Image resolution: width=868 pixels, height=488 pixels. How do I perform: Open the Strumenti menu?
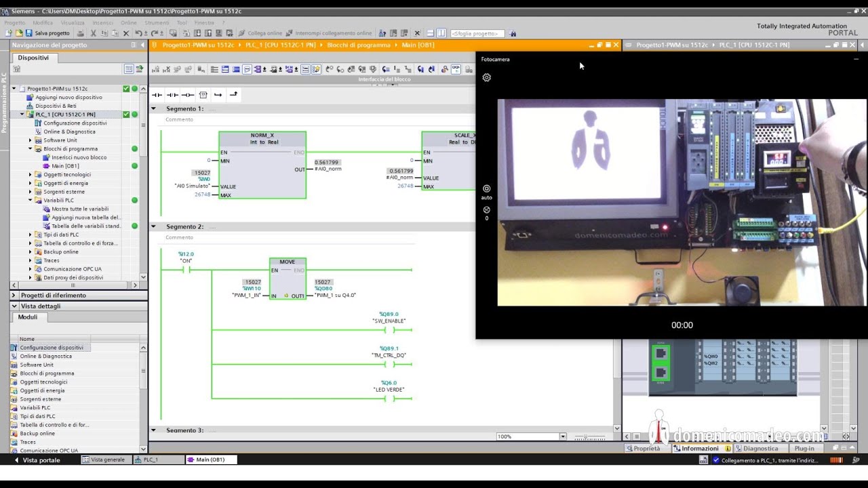pos(157,22)
